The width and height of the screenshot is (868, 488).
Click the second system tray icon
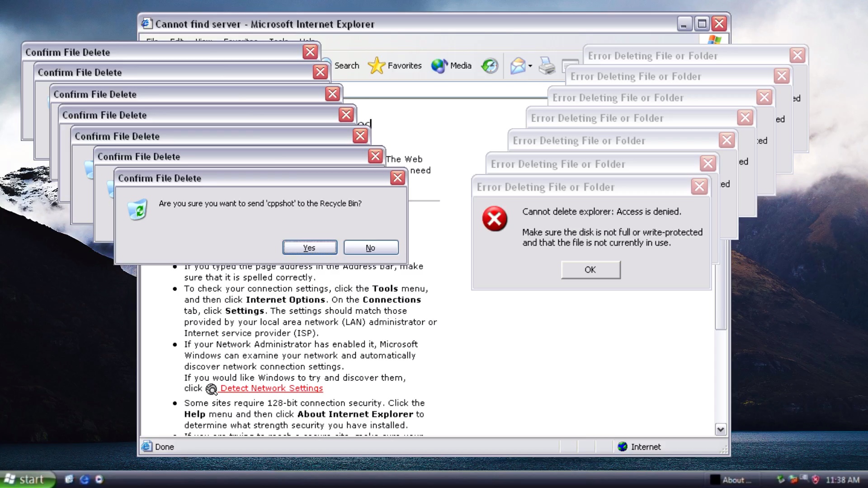coord(793,479)
